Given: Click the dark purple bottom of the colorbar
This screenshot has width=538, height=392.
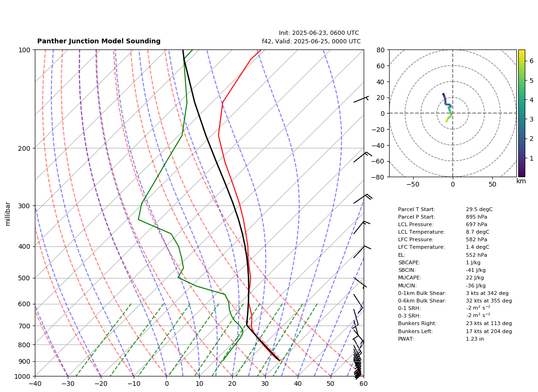Looking at the screenshot, I should click(522, 175).
